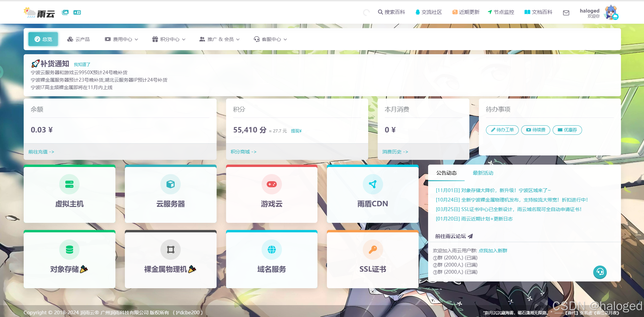Open 搜索百科 in the header
644x317 pixels.
pyautogui.click(x=392, y=12)
